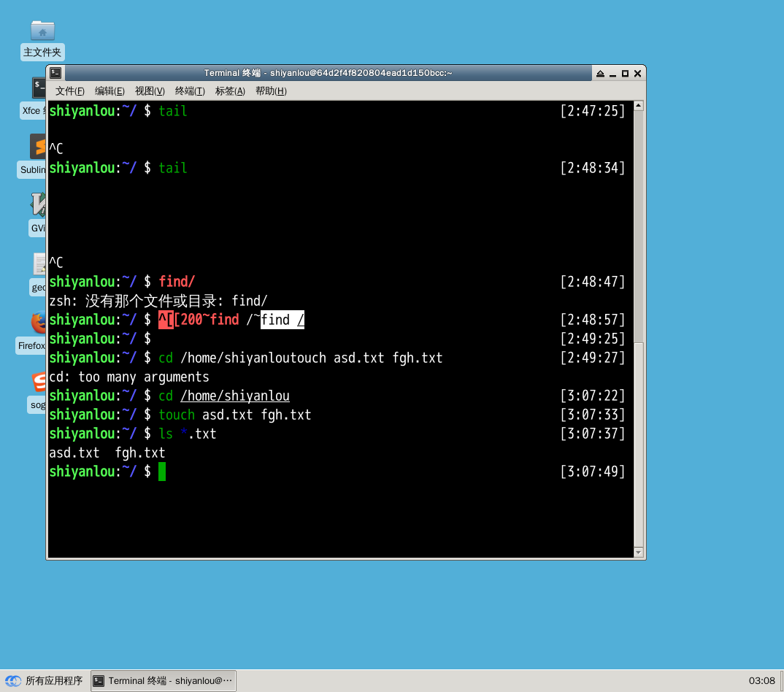
Task: Click the underlined /home/shiyanlou path
Action: pos(235,396)
